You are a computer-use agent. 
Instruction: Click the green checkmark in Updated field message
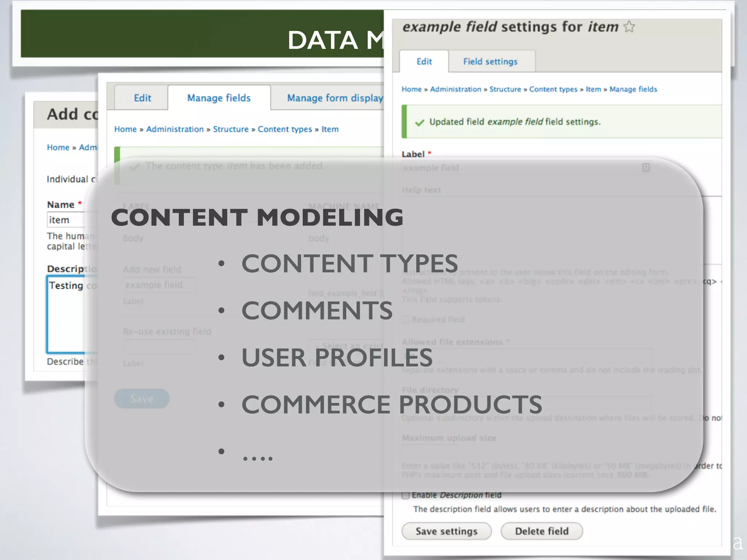[419, 122]
